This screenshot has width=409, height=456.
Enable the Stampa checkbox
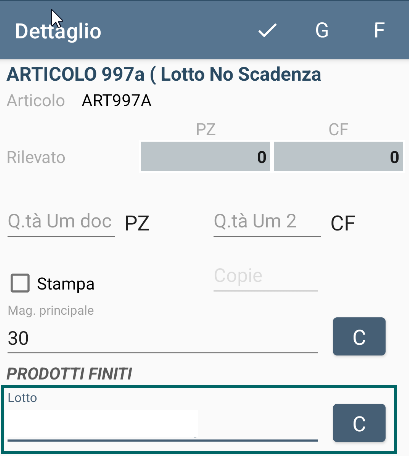pyautogui.click(x=20, y=283)
